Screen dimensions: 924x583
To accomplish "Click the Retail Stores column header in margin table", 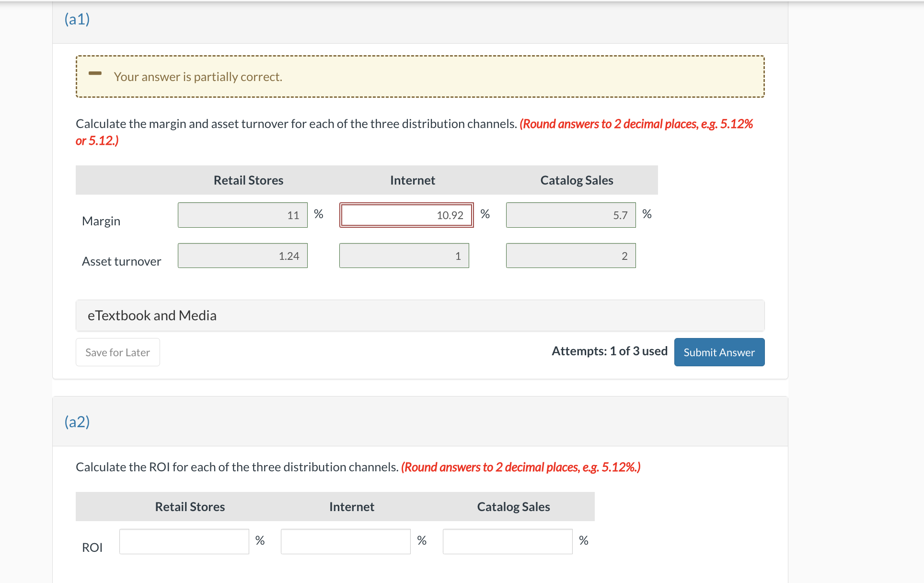I will click(x=248, y=180).
